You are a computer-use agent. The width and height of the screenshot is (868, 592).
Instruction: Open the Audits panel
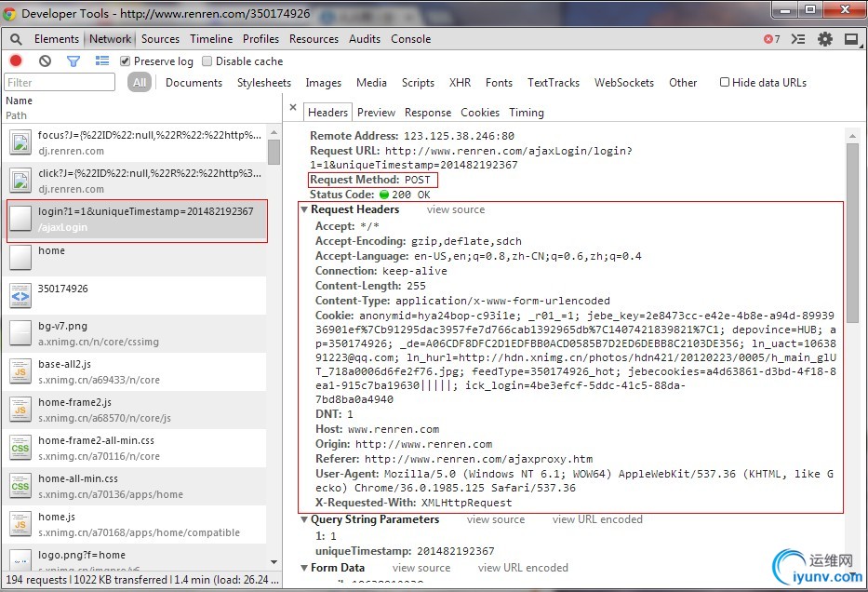(365, 39)
